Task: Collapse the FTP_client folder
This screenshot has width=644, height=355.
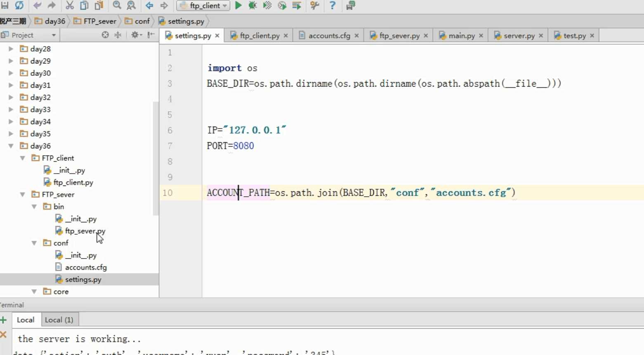Action: (23, 158)
